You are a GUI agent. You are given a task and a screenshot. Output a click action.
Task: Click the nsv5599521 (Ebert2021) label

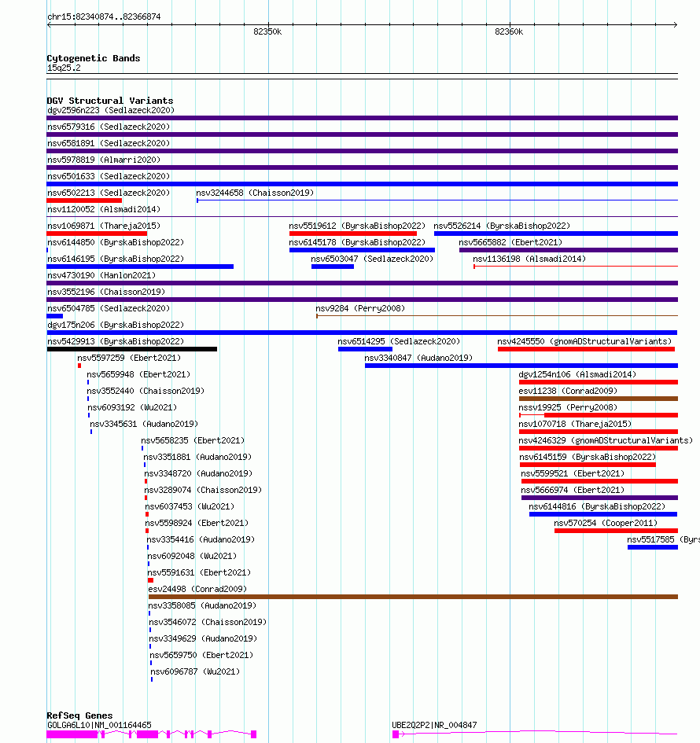573,474
